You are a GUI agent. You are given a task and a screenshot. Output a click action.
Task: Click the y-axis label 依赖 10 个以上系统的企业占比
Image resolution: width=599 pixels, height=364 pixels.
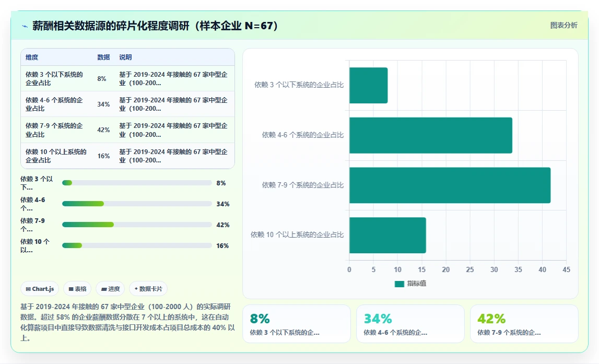[x=297, y=235]
